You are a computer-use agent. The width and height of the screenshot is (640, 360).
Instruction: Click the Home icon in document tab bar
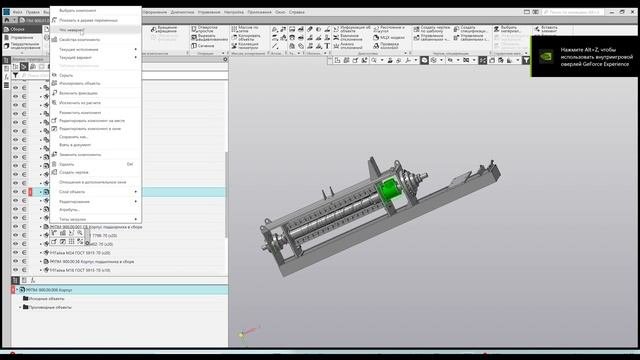coord(7,20)
